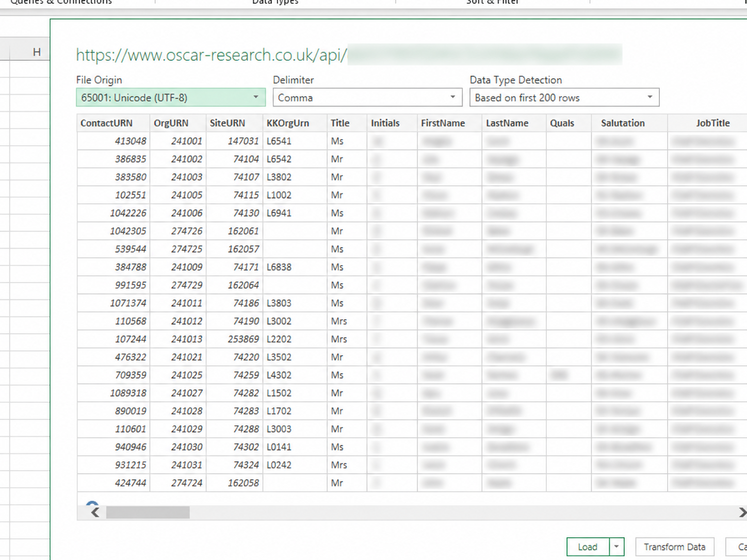
Task: Click SiteURN cell 162061
Action: point(235,232)
